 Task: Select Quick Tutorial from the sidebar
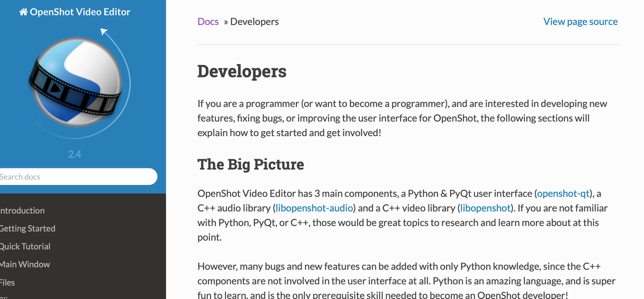coord(25,246)
